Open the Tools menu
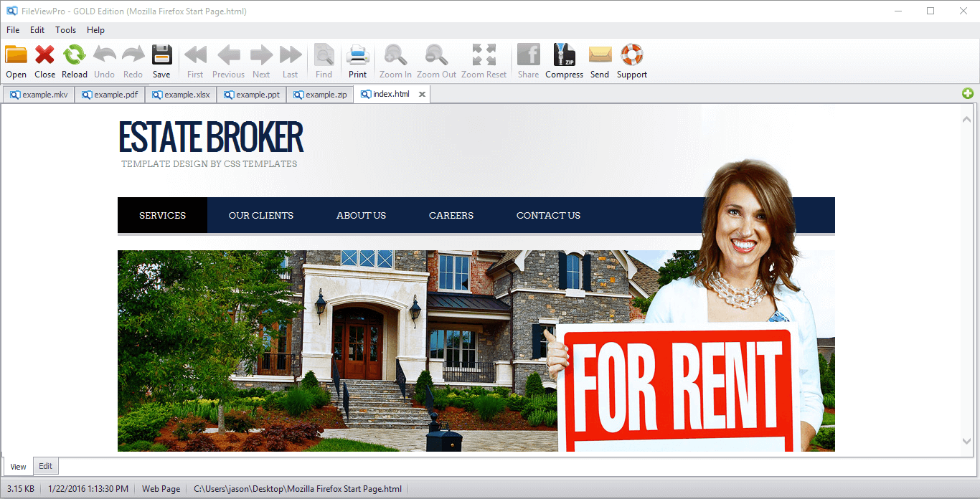Image resolution: width=980 pixels, height=499 pixels. pos(65,30)
